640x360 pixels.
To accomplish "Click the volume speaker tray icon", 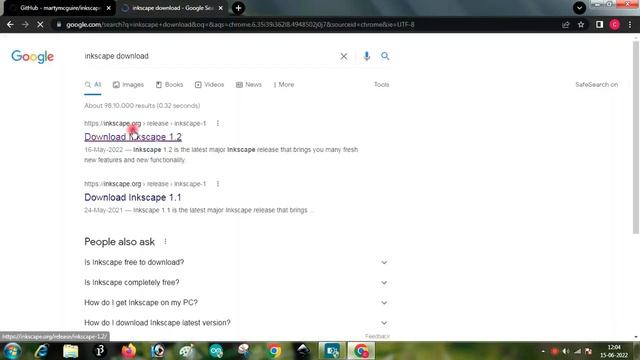I will 566,351.
